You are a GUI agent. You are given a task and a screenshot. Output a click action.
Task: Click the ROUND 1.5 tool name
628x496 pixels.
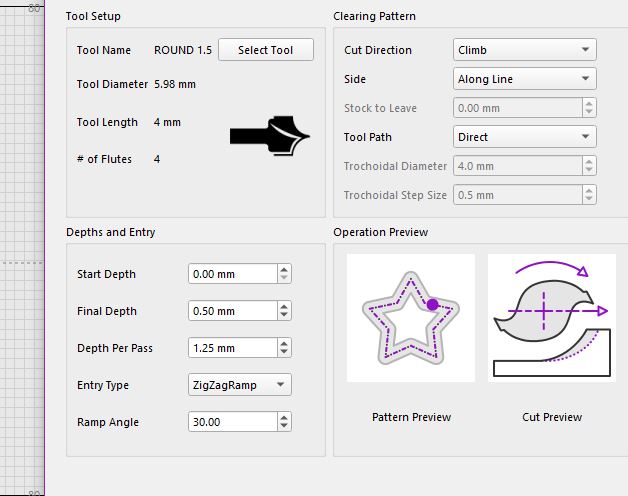pos(182,50)
